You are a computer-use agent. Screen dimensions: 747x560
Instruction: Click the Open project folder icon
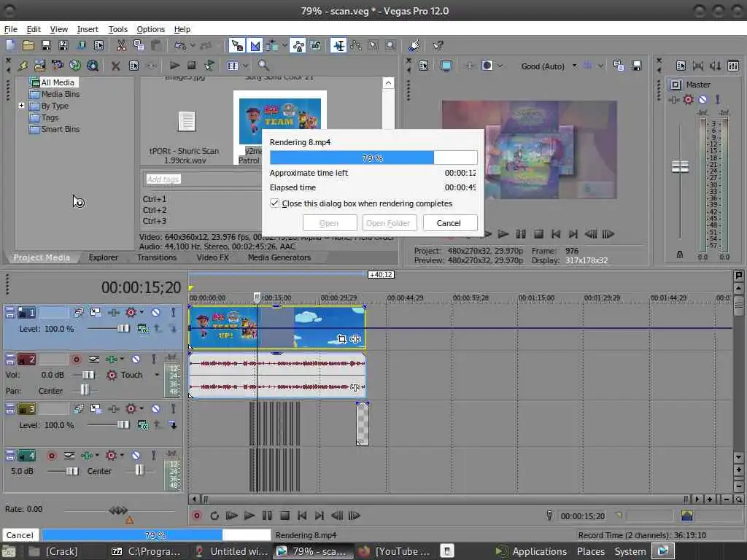[28, 46]
